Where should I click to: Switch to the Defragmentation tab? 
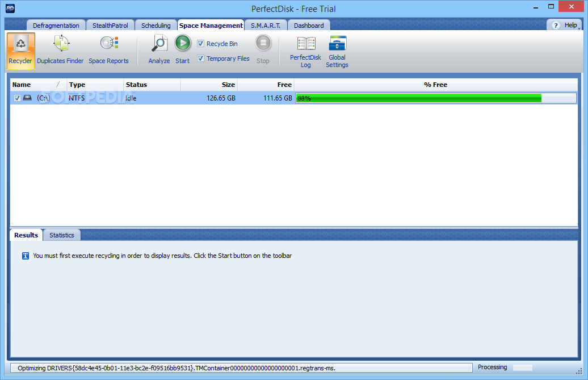pos(56,26)
